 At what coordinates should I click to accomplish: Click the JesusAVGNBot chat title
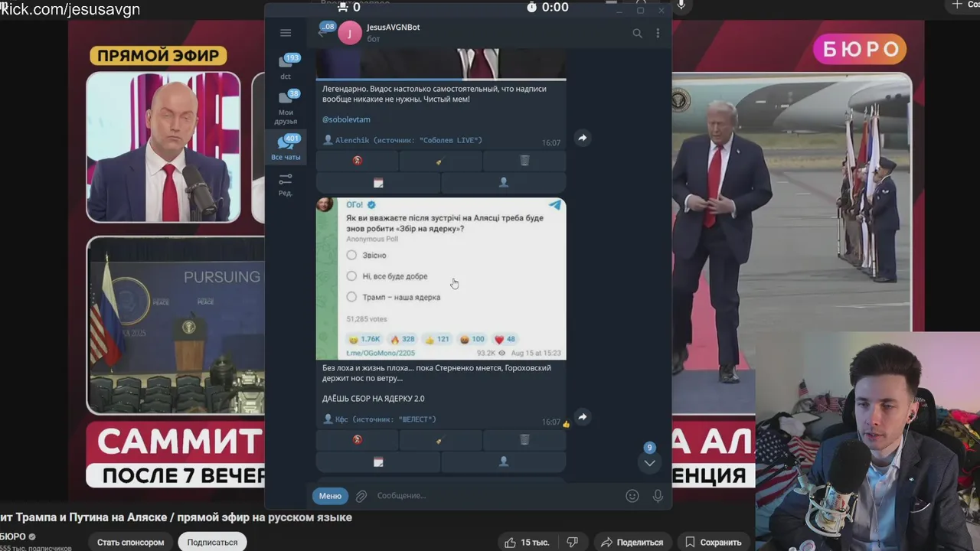click(x=393, y=27)
